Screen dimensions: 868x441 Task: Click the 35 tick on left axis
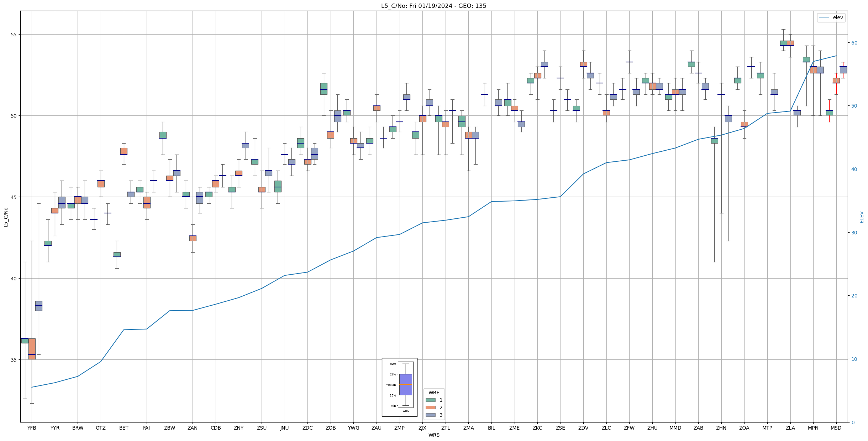point(14,359)
